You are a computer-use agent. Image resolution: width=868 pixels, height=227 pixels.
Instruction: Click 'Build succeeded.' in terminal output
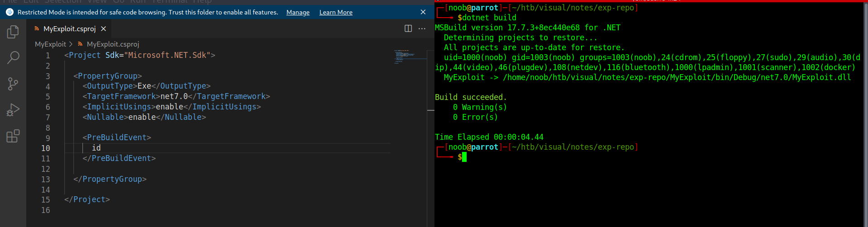pos(471,97)
